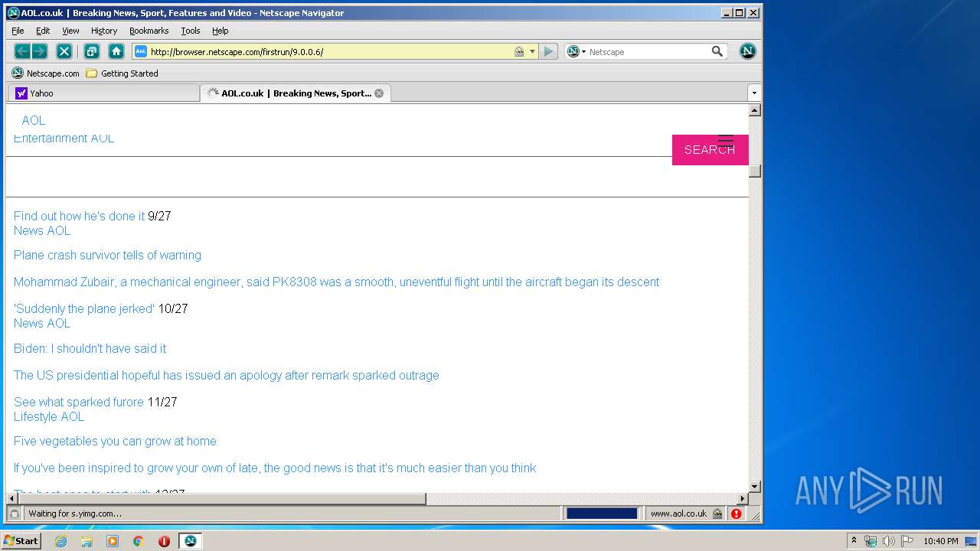The width and height of the screenshot is (980, 551).
Task: Open 'See what sparked furore' link
Action: pyautogui.click(x=79, y=402)
